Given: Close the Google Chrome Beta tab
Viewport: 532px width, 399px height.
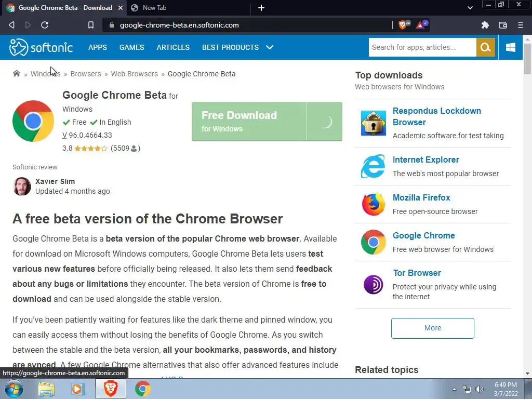Looking at the screenshot, I should pos(121,7).
